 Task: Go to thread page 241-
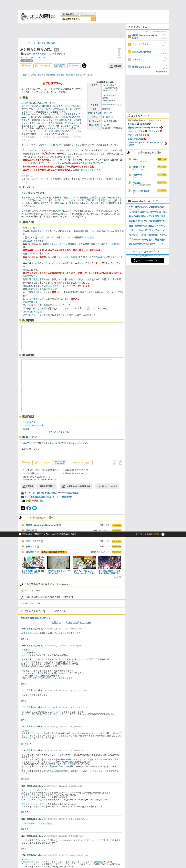[x=89, y=622]
